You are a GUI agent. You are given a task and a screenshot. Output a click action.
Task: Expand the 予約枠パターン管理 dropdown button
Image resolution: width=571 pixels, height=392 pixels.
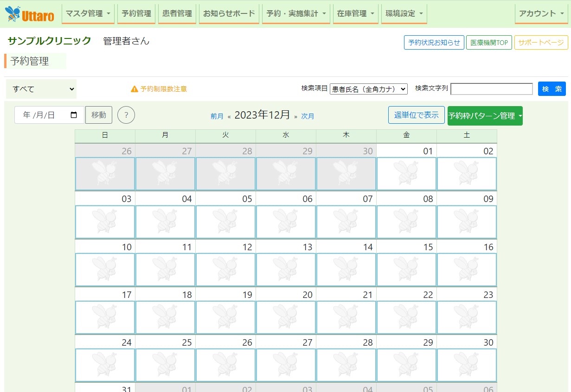pyautogui.click(x=485, y=116)
